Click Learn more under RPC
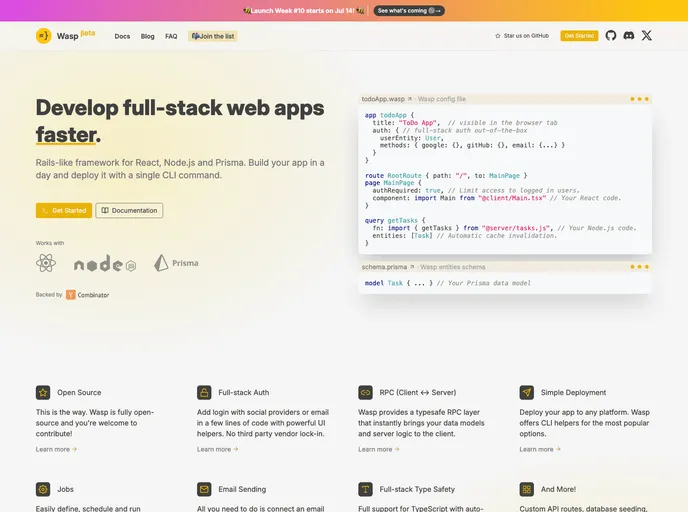 [379, 449]
